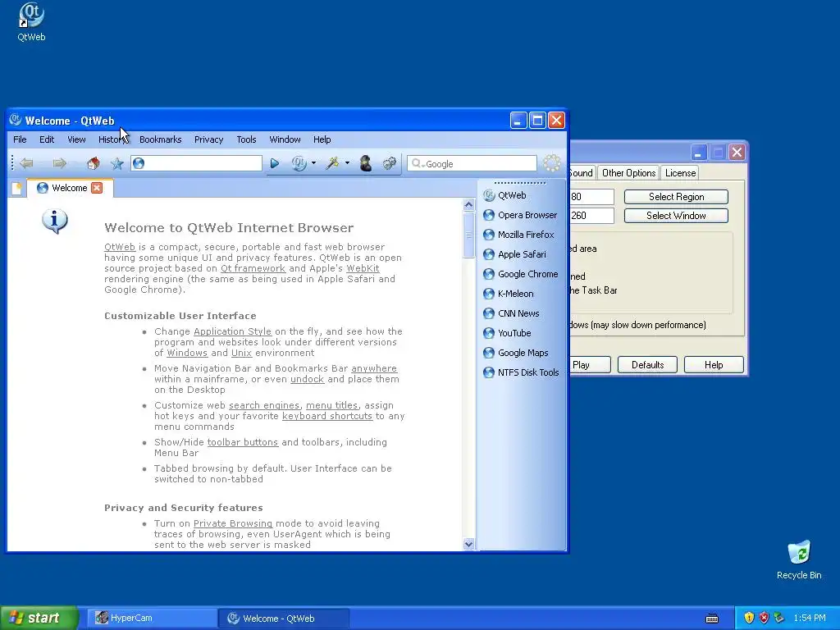Open the Google Maps bookmark
The image size is (840, 630).
click(x=515, y=353)
